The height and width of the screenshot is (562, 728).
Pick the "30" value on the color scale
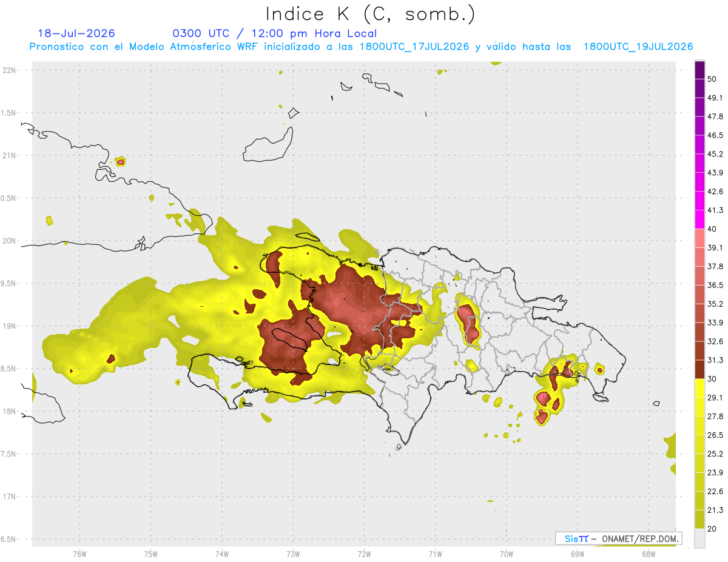point(712,379)
